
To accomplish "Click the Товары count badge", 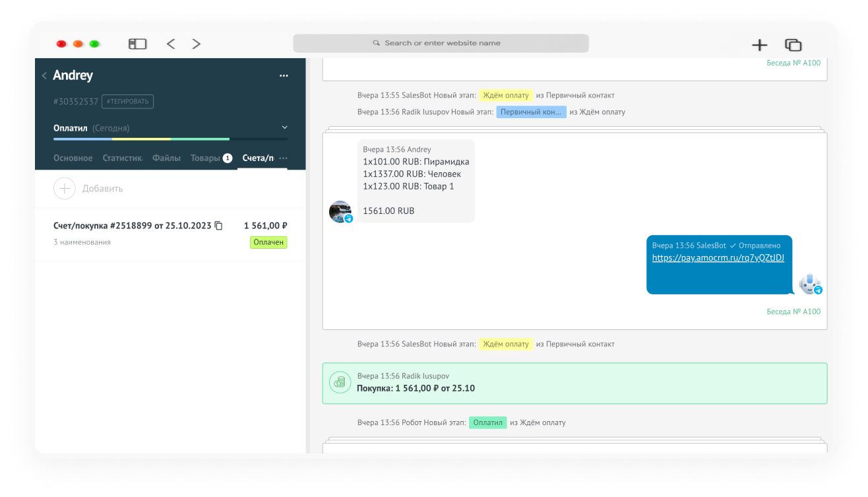I will coord(228,158).
